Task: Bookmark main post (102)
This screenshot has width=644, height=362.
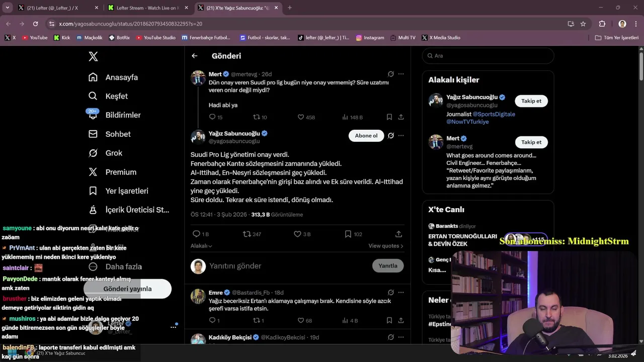Action: (353, 234)
